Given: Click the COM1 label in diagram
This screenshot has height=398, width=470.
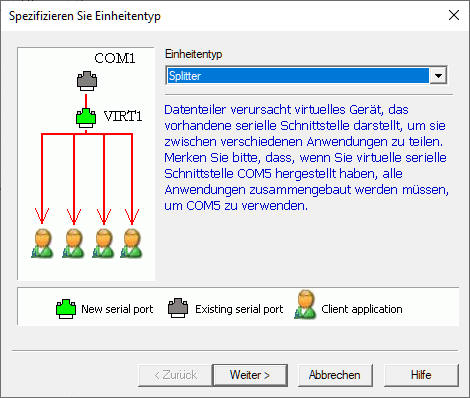Looking at the screenshot, I should [115, 58].
